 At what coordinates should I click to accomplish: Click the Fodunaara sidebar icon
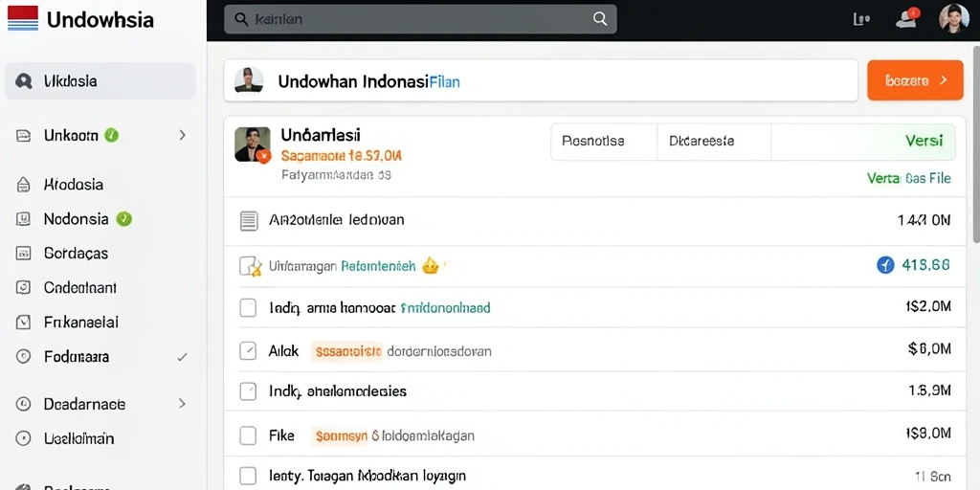point(23,357)
